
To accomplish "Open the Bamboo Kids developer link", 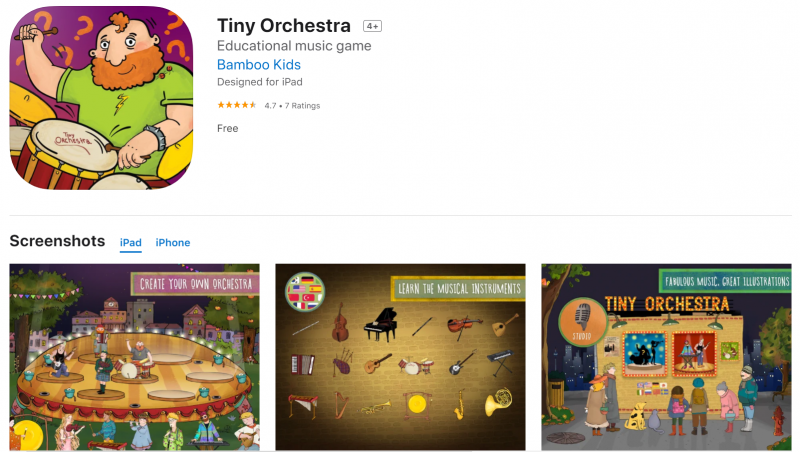I will coord(259,65).
